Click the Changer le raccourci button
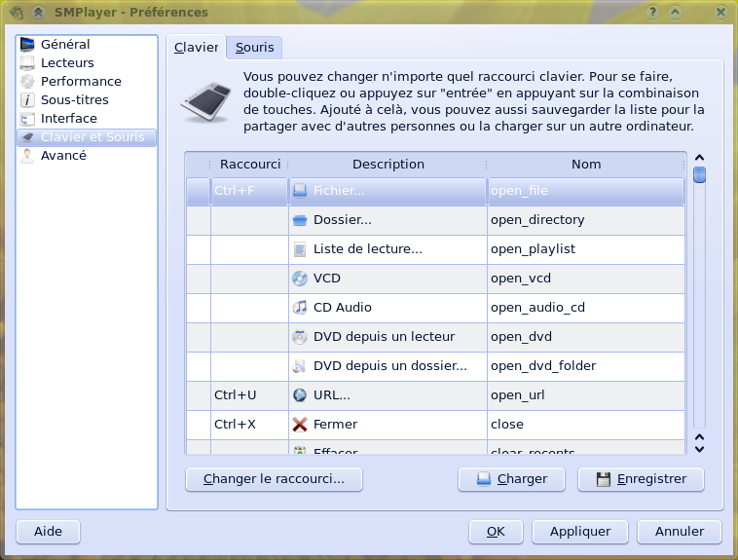The image size is (738, 560). coord(274,479)
